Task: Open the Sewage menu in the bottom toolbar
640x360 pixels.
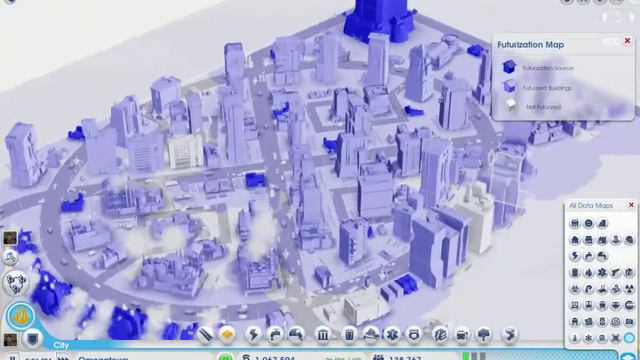Action: tap(296, 335)
